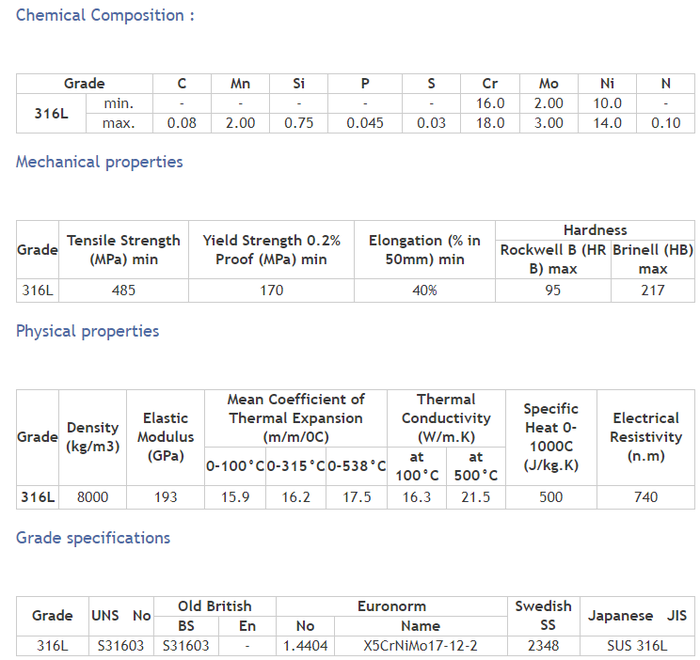
Task: Click the Chemical Composition heading
Action: 105,15
